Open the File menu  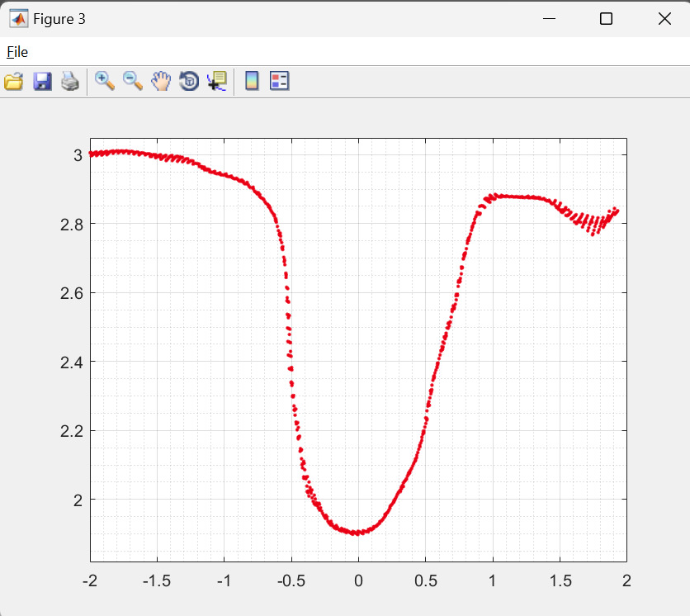point(17,52)
